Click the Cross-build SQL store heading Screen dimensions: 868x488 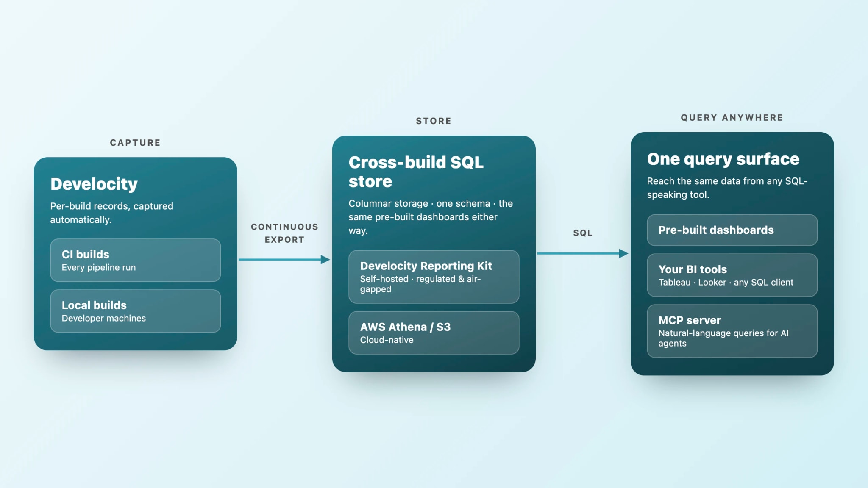416,172
